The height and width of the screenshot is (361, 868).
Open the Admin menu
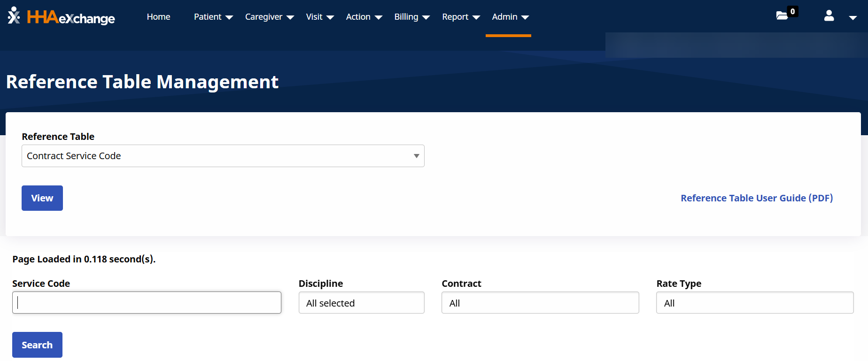click(510, 17)
